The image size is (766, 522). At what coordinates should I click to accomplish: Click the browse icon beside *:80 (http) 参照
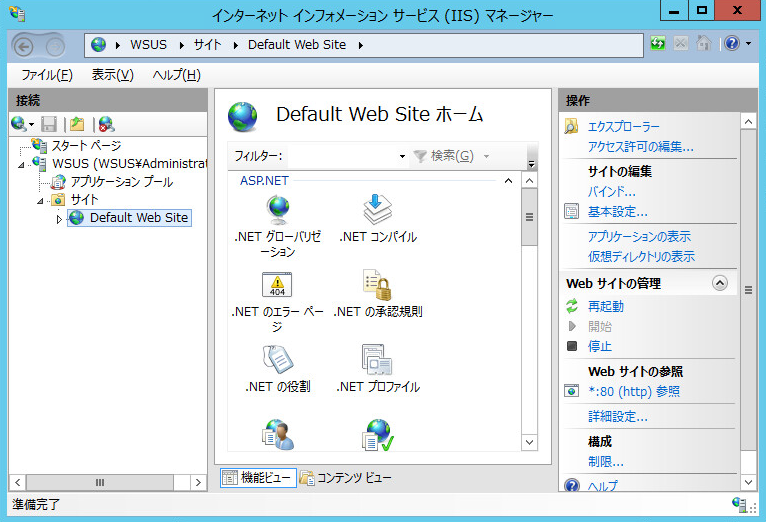tap(572, 391)
